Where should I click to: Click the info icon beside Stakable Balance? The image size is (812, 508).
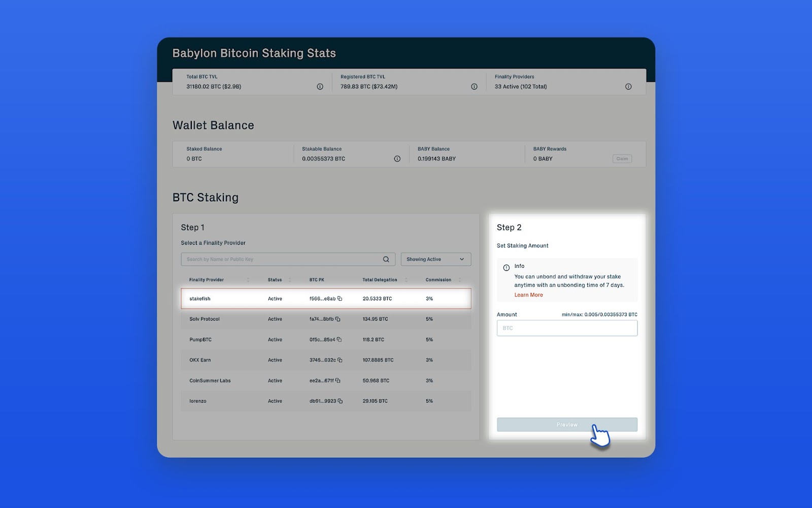[x=397, y=158]
